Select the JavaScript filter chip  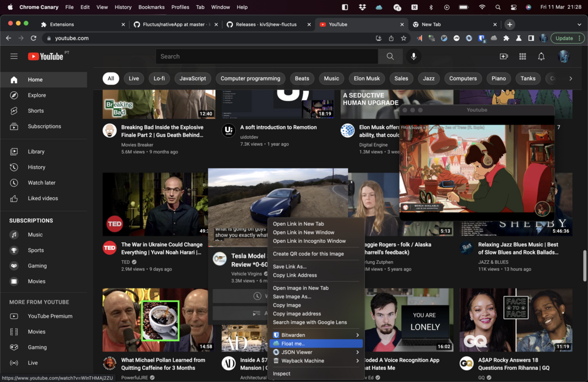[192, 78]
